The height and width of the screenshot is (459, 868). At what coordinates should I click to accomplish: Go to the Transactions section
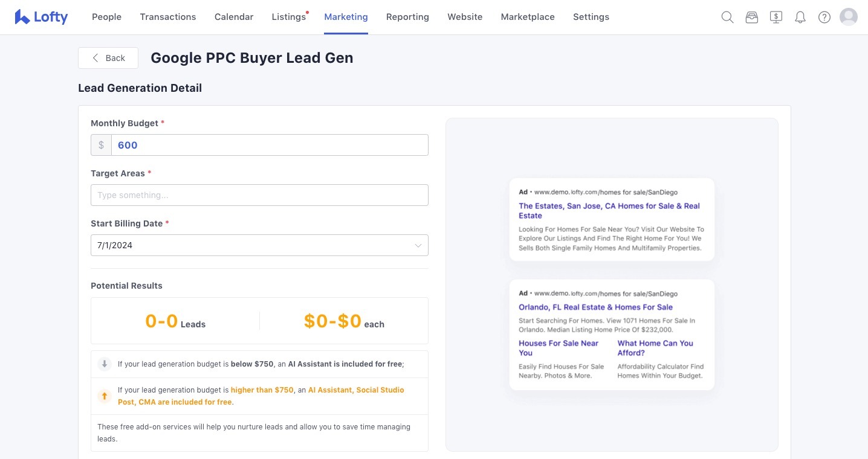coord(167,17)
